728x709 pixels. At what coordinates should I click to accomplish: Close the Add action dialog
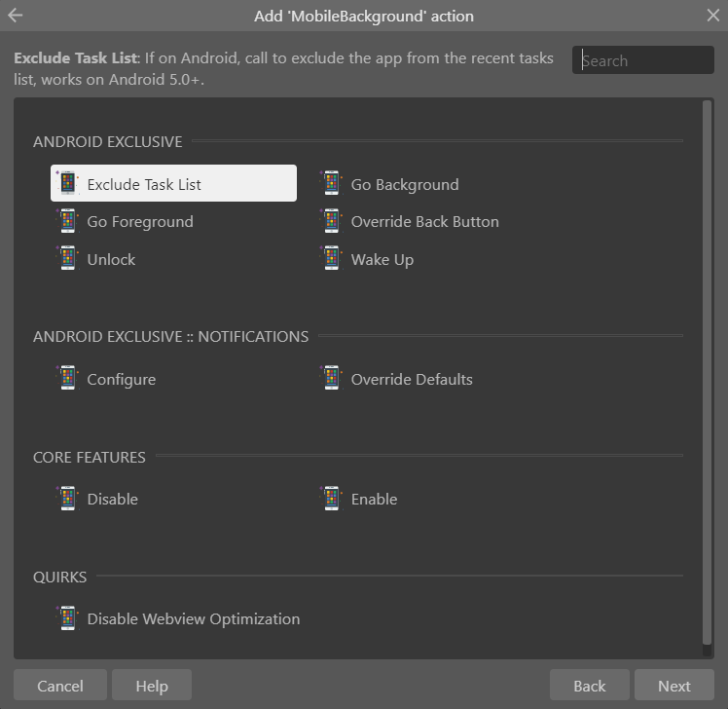[713, 16]
